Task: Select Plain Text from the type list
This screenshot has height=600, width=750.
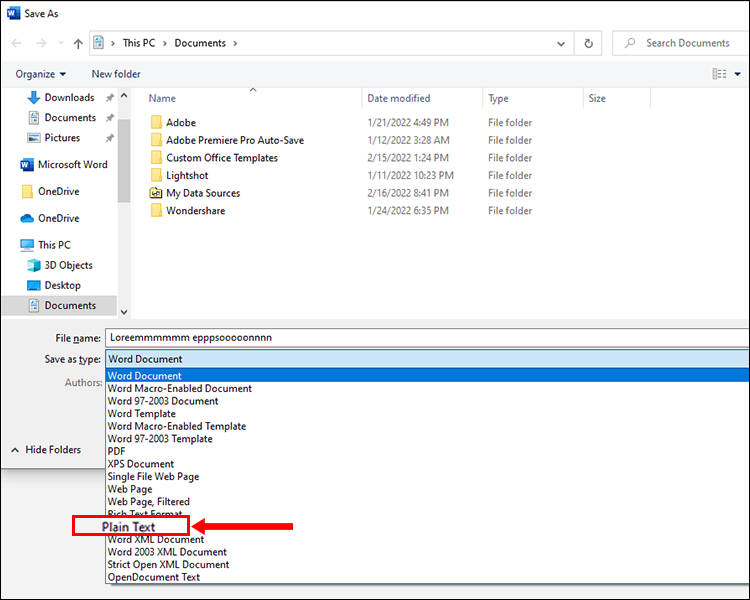Action: [x=129, y=527]
